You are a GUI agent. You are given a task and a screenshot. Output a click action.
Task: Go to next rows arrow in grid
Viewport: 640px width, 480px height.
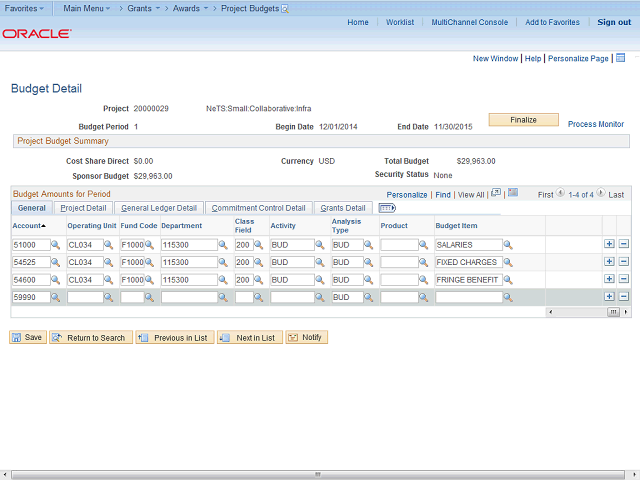tap(602, 194)
